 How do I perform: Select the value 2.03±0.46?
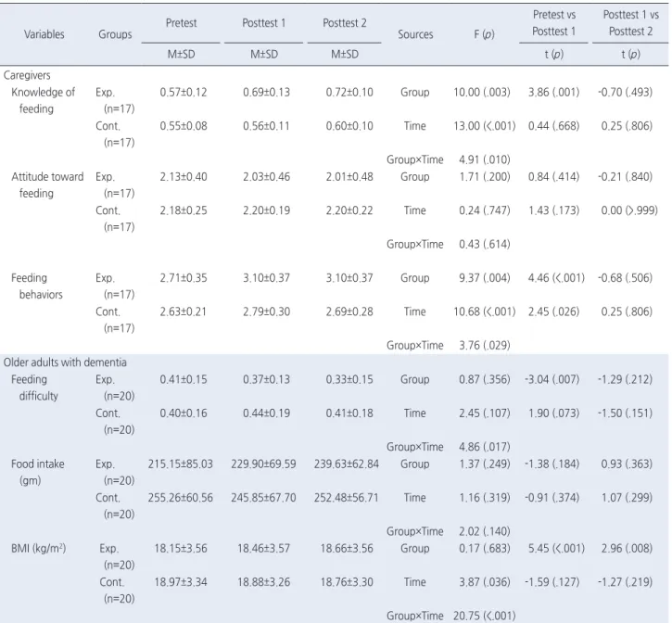point(266,177)
